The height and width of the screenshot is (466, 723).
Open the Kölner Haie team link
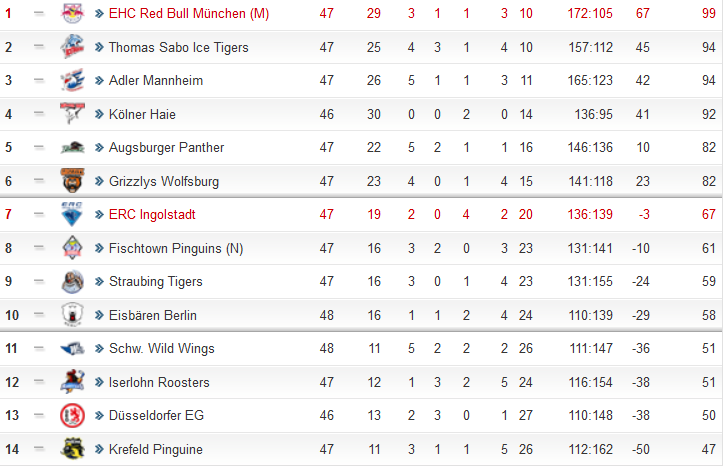pyautogui.click(x=142, y=114)
